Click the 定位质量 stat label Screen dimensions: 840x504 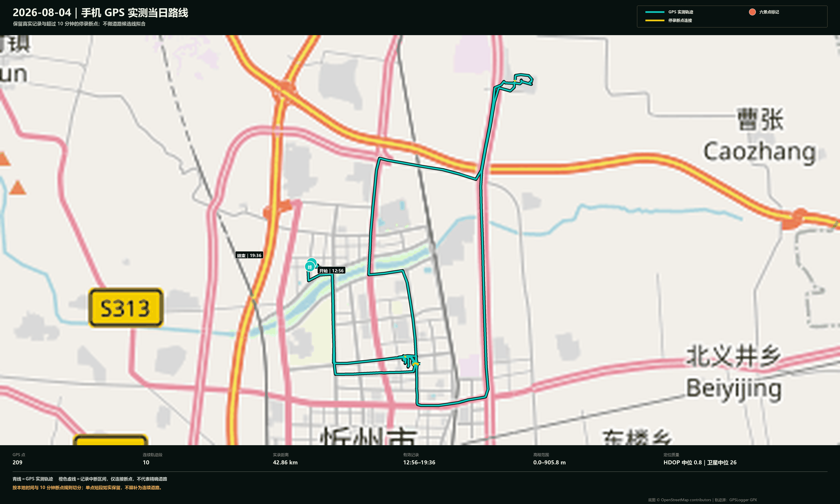[x=671, y=455]
